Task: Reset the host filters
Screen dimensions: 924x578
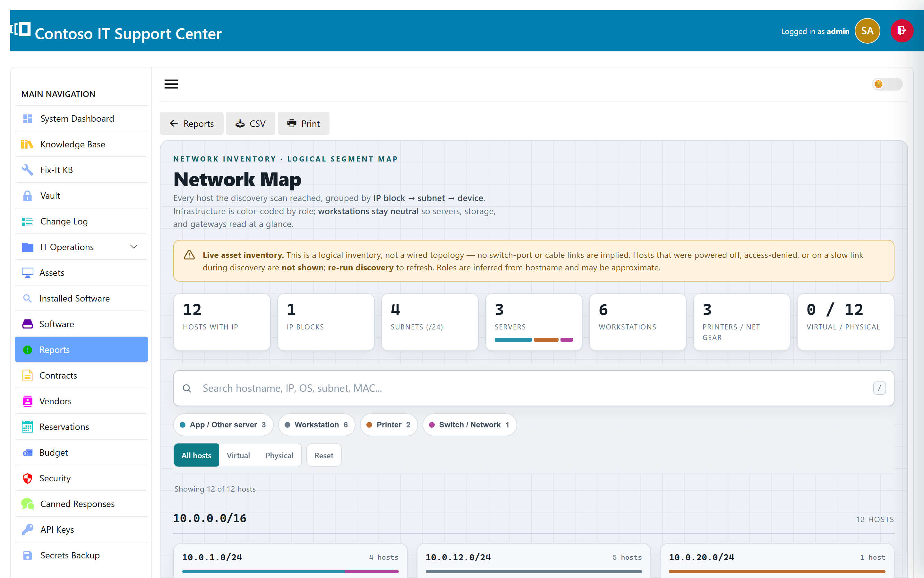Action: click(324, 455)
